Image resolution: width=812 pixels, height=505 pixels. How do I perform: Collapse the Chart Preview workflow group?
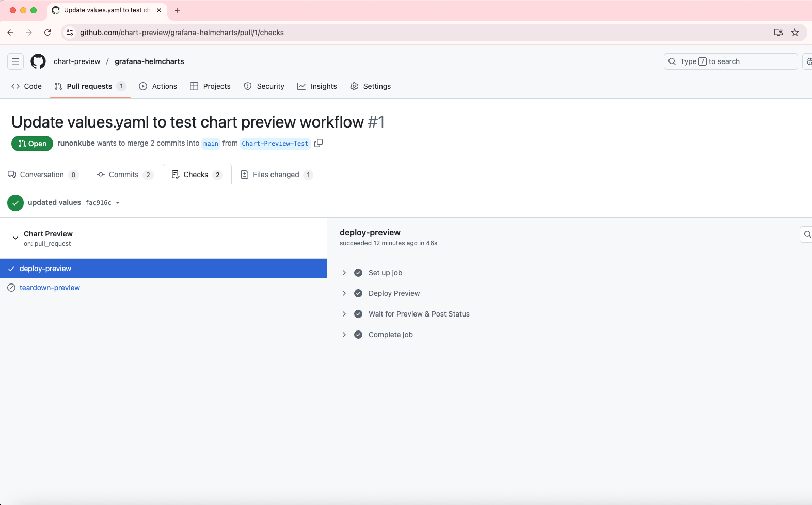point(15,238)
